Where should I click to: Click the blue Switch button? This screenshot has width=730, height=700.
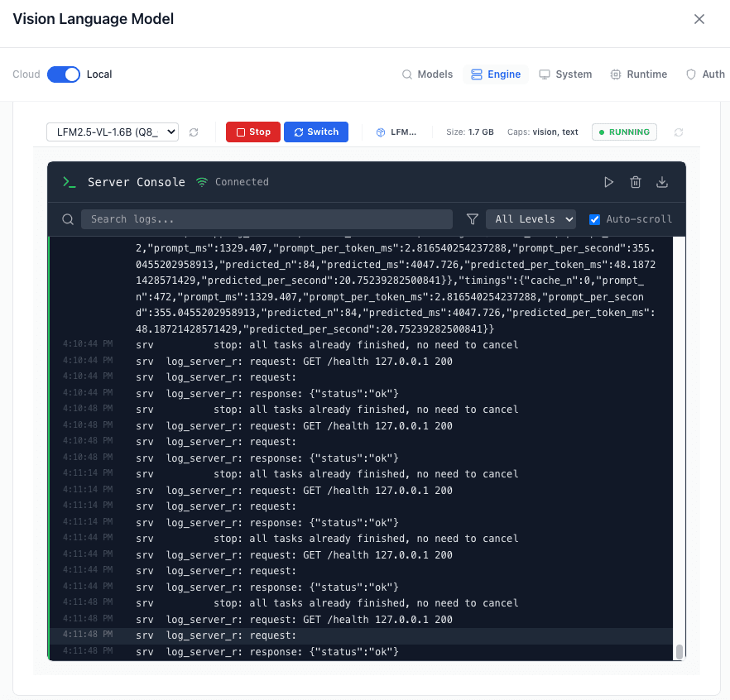[316, 132]
